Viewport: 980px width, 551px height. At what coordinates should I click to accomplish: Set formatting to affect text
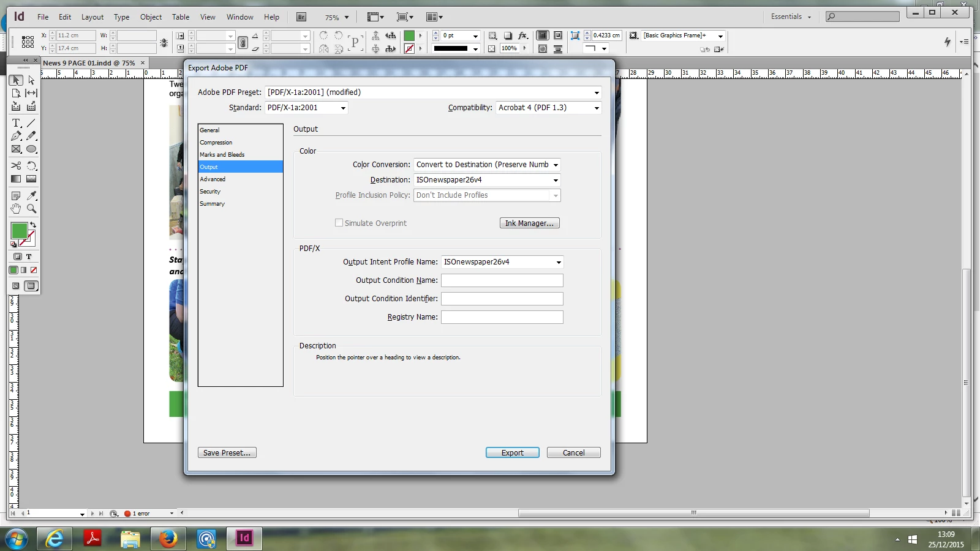[29, 257]
